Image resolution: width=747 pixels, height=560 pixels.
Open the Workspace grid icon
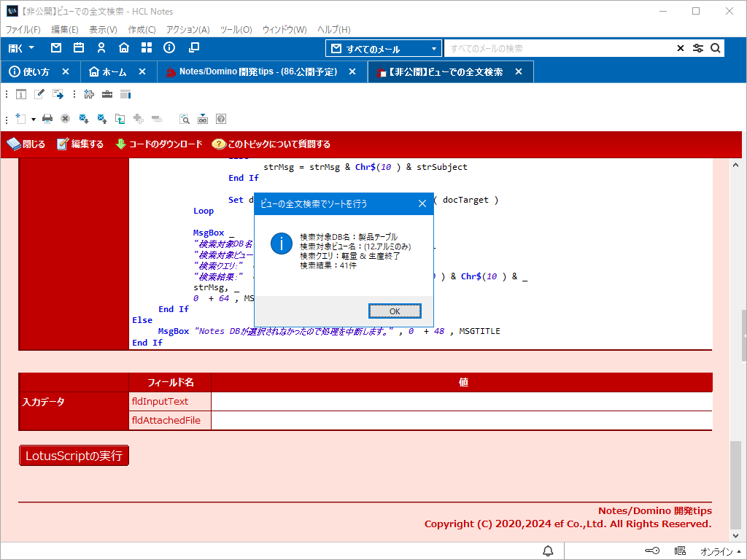pyautogui.click(x=147, y=48)
